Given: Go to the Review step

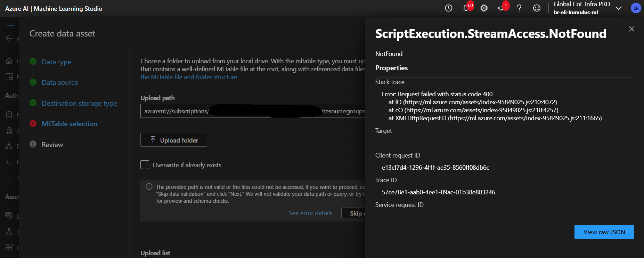Looking at the screenshot, I should [x=52, y=145].
